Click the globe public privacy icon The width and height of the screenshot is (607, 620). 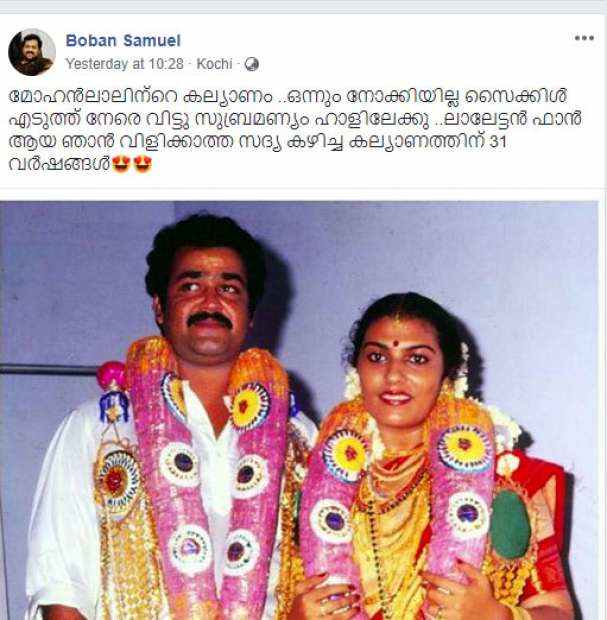click(252, 64)
